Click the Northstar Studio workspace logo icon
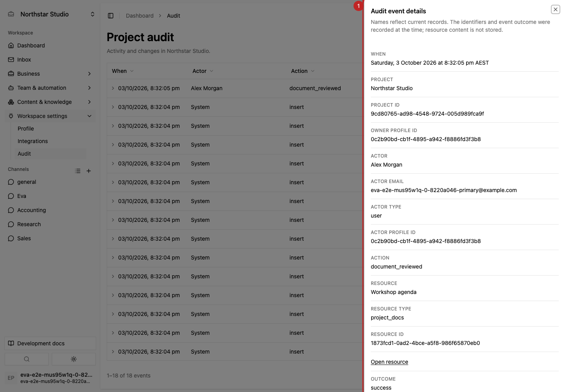The height and width of the screenshot is (392, 565). 11,14
